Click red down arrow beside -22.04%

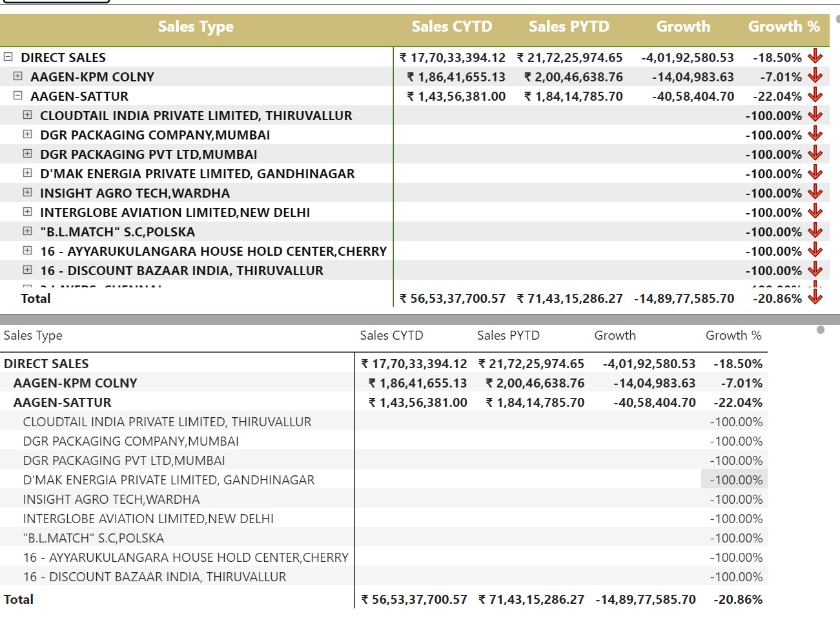pos(815,95)
